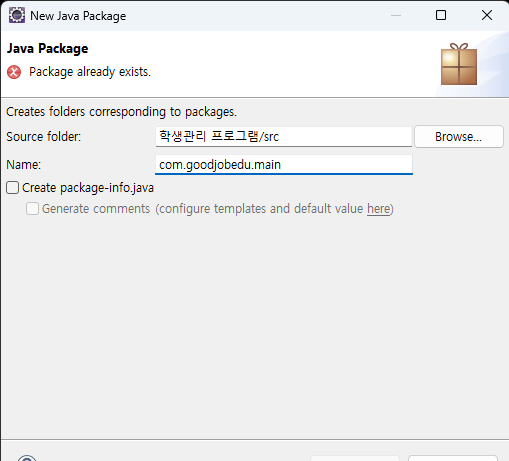Image resolution: width=509 pixels, height=461 pixels.
Task: Open the help icon at dialog bottom
Action: tap(27, 458)
